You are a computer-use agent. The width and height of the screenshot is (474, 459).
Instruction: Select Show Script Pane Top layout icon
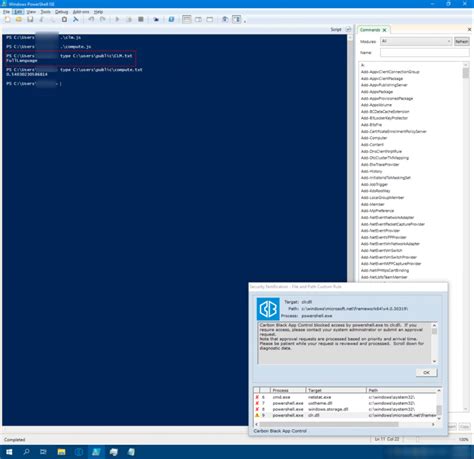tap(187, 20)
